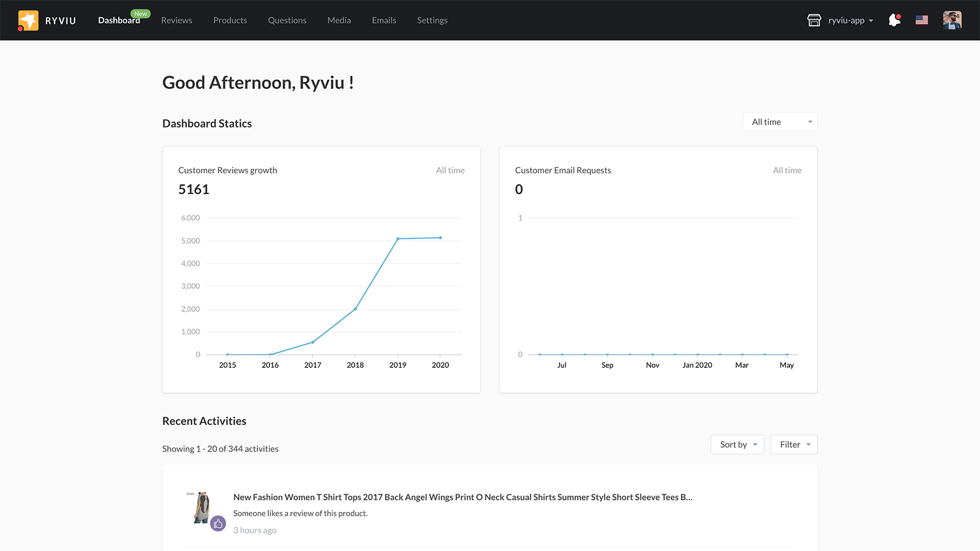Click the Customer Reviews growth title
The image size is (980, 551).
[x=228, y=170]
